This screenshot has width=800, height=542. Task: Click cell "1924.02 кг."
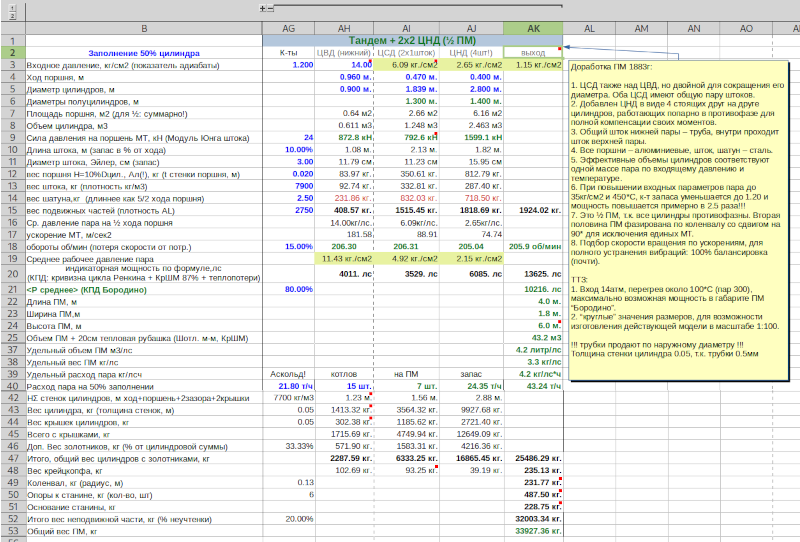(x=533, y=210)
